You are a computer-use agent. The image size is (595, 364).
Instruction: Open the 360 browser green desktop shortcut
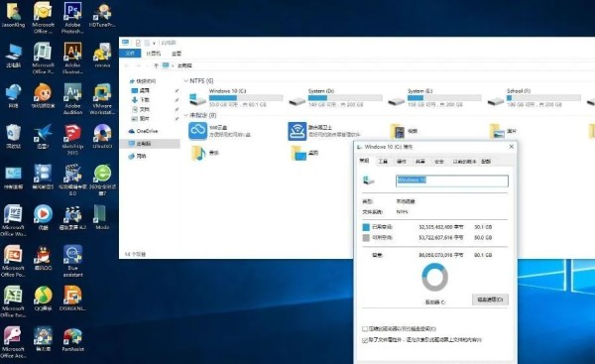click(102, 180)
